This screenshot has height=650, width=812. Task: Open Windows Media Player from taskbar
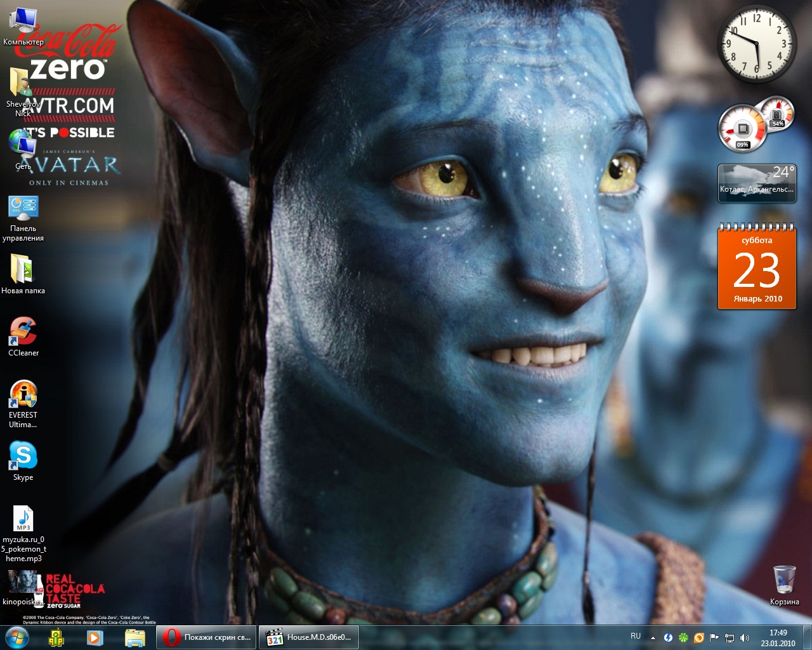95,637
